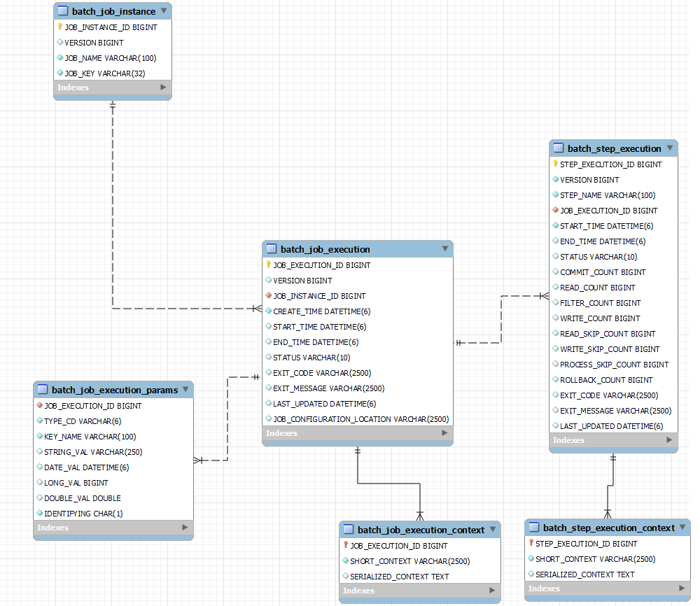Select PROCESS_SKIP_COUNT BIGINT column

(613, 364)
